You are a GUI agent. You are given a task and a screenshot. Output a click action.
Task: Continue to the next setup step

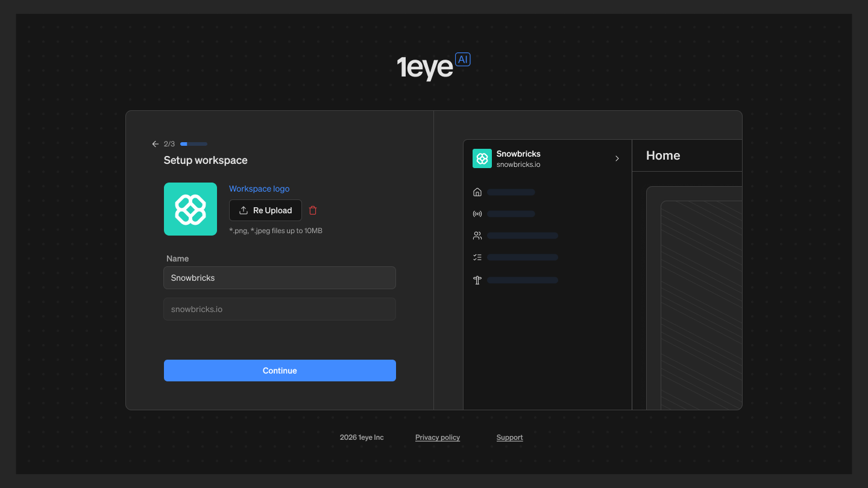click(280, 371)
